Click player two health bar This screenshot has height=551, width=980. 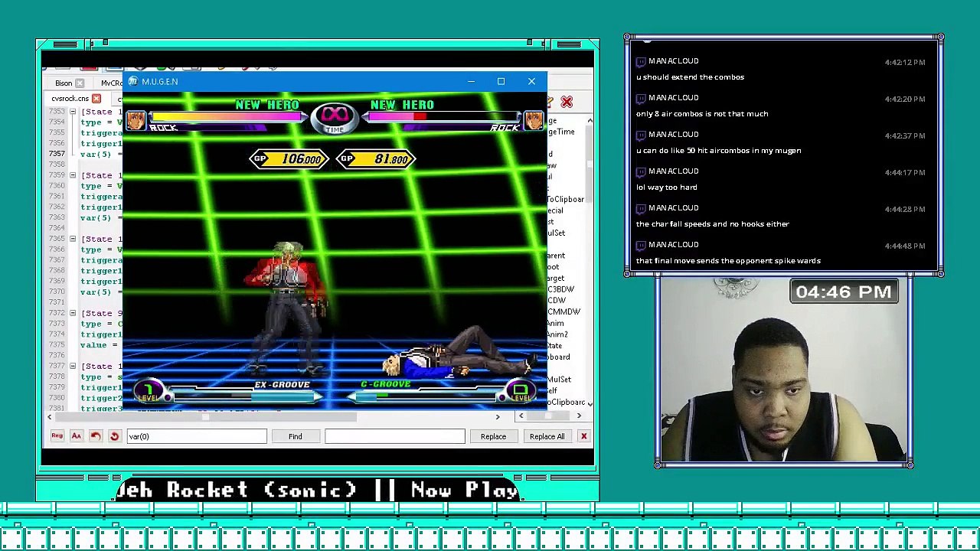coord(442,117)
